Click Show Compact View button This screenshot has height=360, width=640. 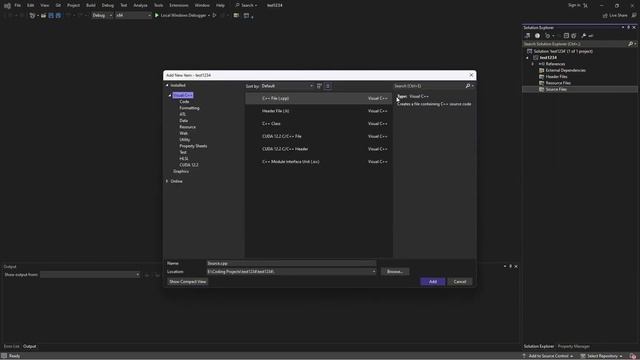[x=187, y=282]
